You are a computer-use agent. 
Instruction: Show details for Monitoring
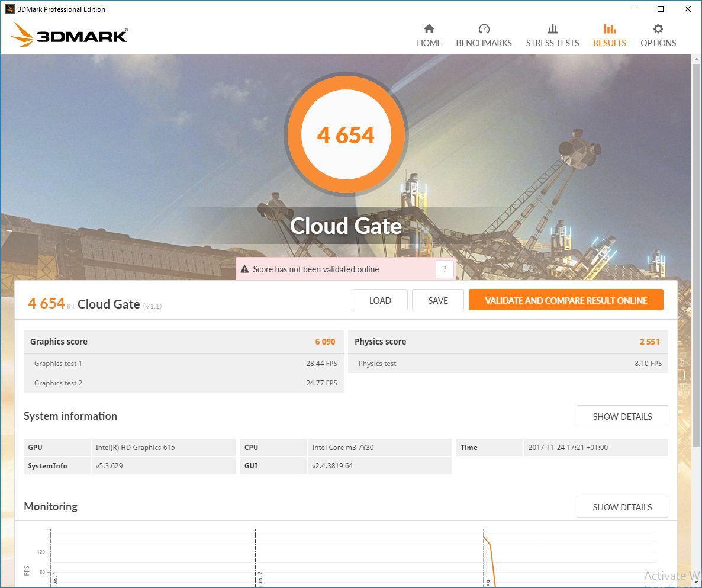622,507
